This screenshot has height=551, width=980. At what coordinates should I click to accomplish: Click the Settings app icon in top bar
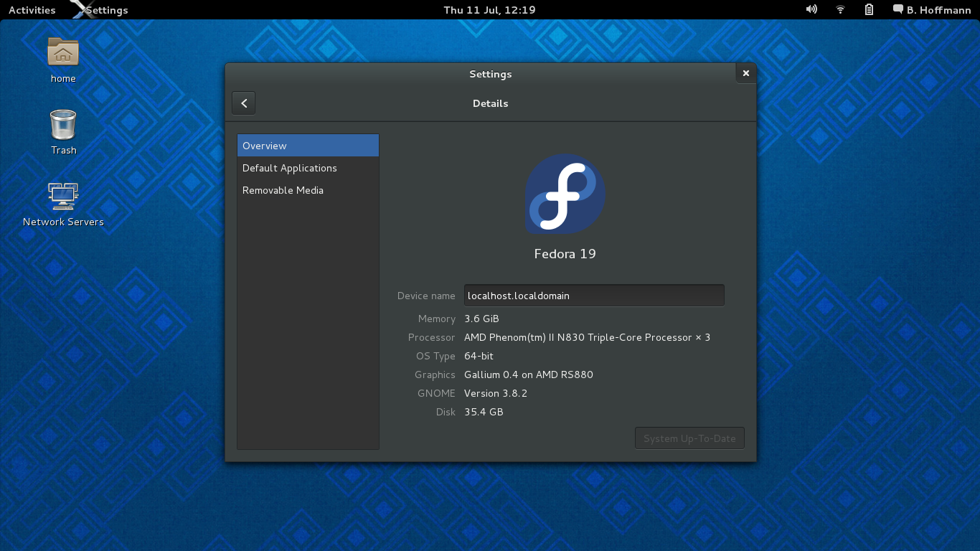99,9
